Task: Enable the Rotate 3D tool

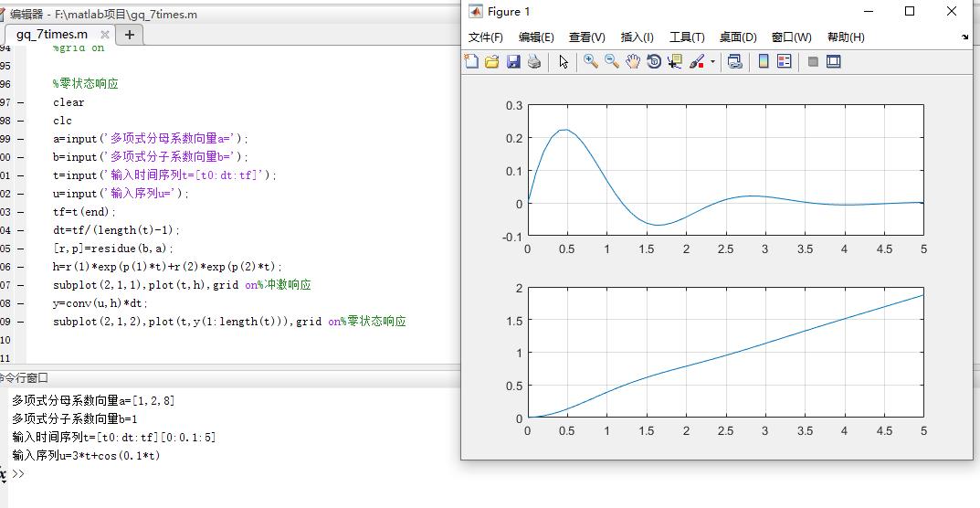Action: click(654, 61)
